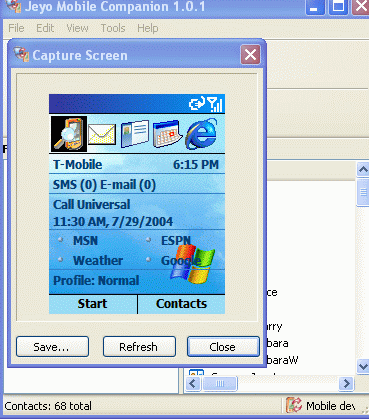Click the signal strength indicator icon
Viewport: 369px width, 419px height.
coord(215,104)
